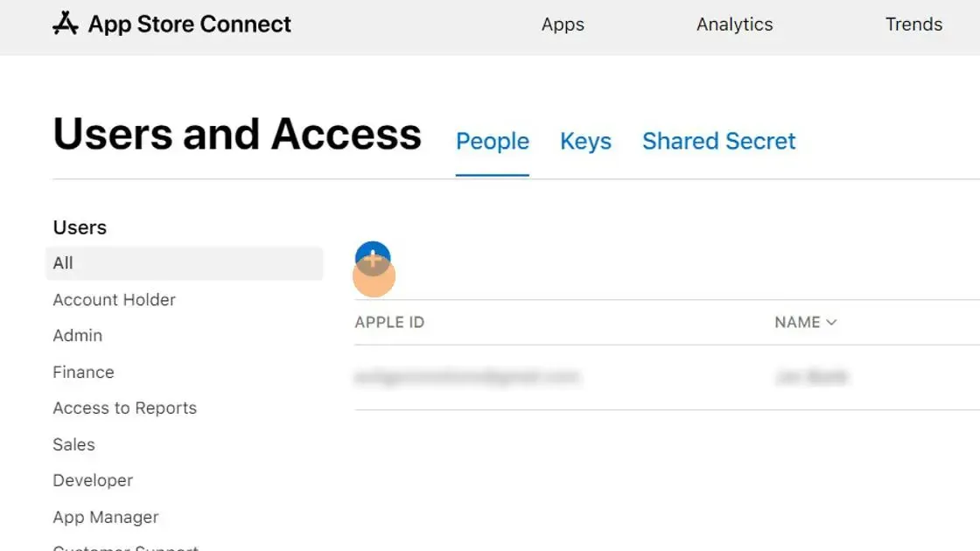The image size is (980, 551).
Task: Select the Admin role in the sidebar
Action: click(x=77, y=336)
